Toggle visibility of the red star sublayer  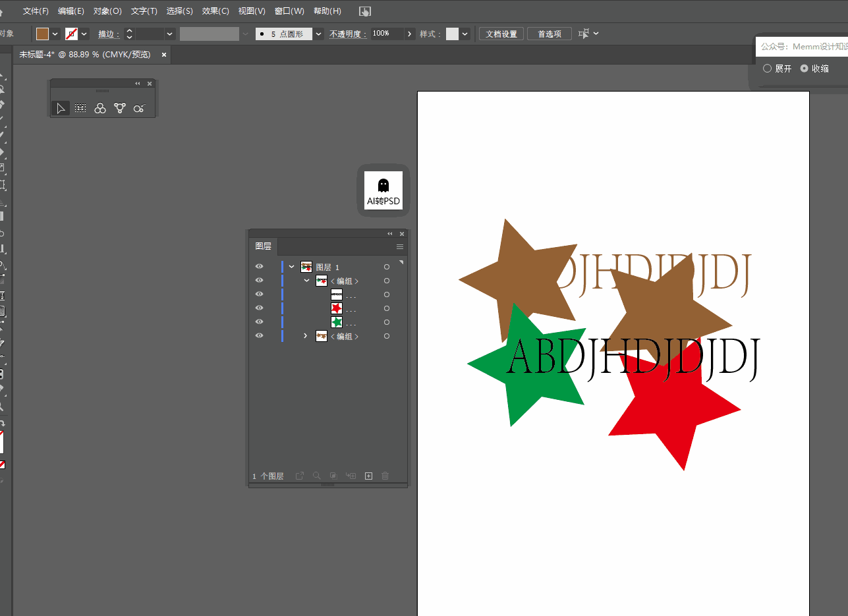(259, 308)
